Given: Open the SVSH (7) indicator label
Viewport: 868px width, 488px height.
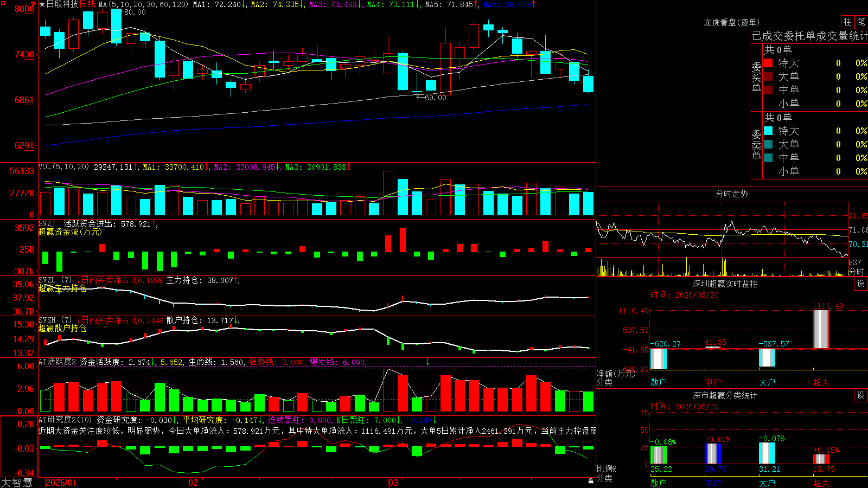Looking at the screenshot, I should (x=55, y=320).
